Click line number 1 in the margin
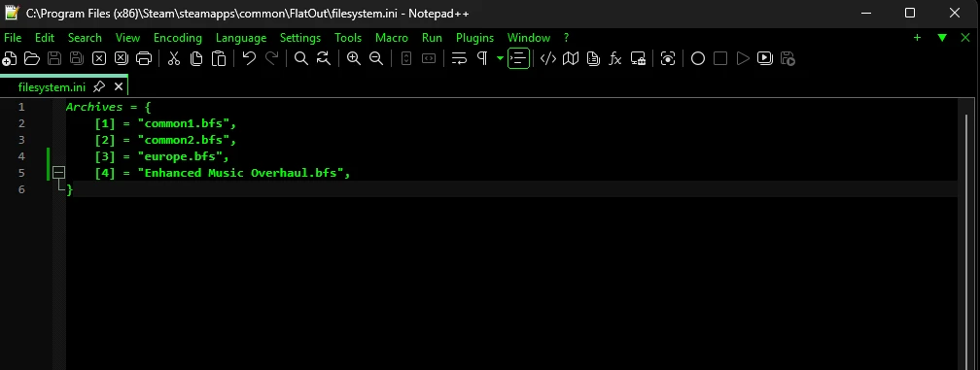The height and width of the screenshot is (370, 980). [21, 107]
